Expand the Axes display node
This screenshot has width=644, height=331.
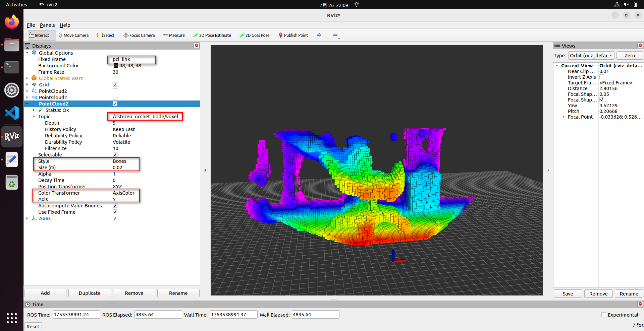(x=27, y=218)
